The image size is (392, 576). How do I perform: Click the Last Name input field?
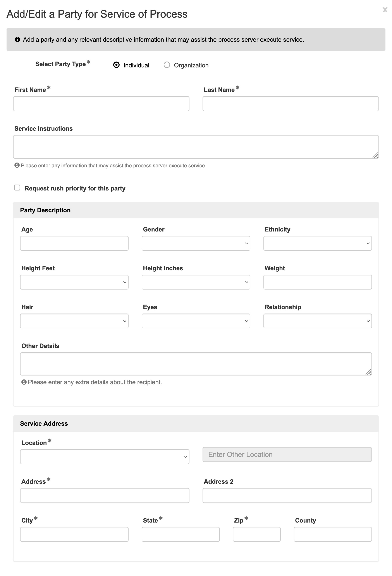pos(290,103)
